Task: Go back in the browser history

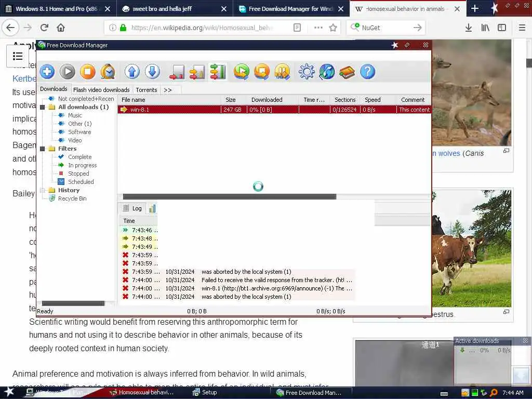Action: coord(10,28)
